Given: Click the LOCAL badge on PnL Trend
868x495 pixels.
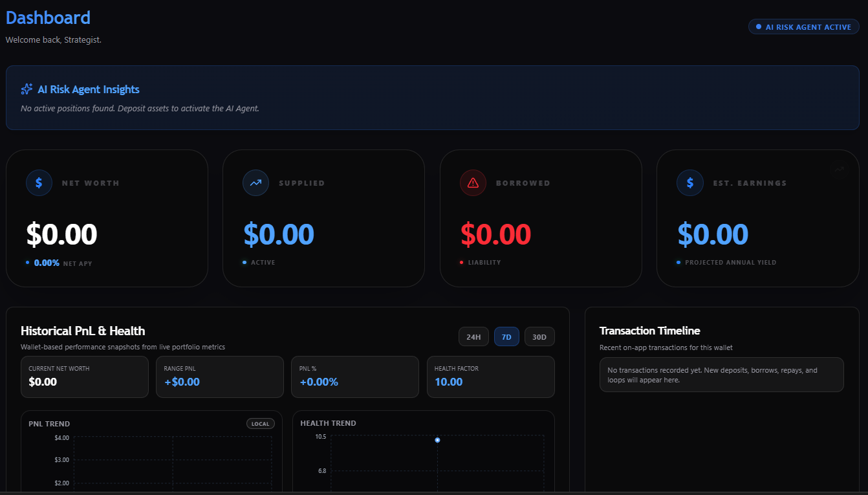Looking at the screenshot, I should (x=260, y=424).
